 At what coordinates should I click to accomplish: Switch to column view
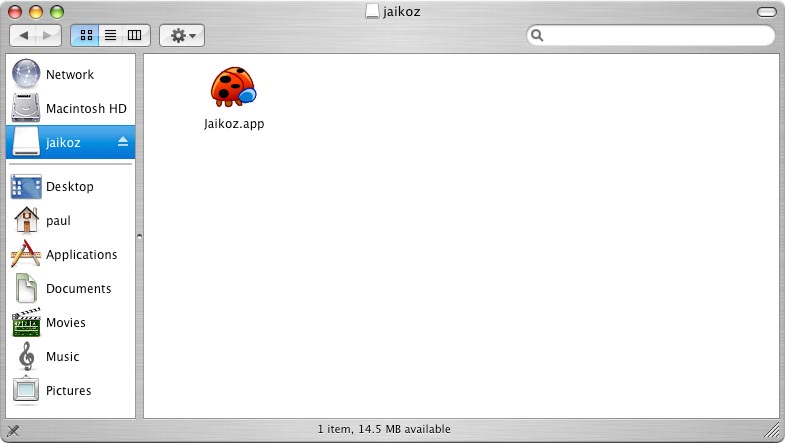[x=135, y=35]
